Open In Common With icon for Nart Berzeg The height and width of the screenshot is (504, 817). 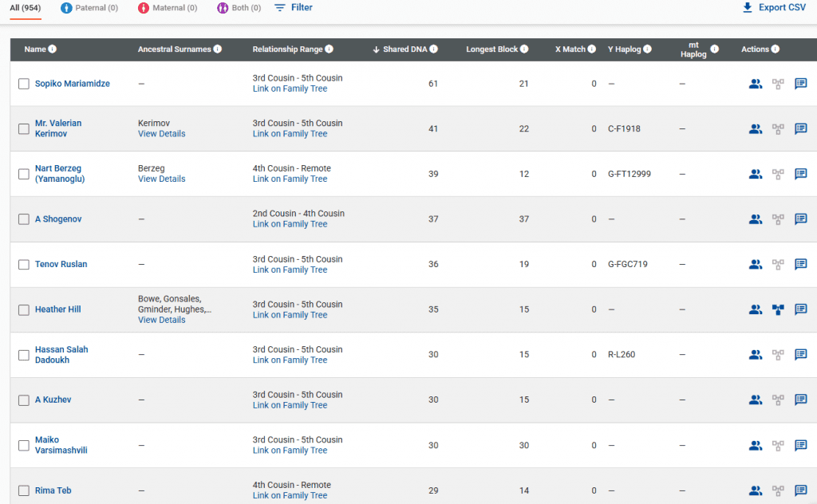tap(756, 174)
